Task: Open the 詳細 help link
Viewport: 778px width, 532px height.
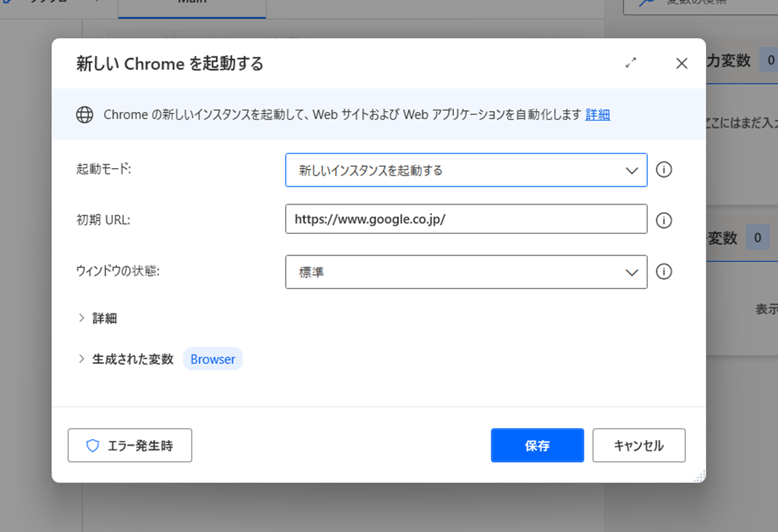Action: click(598, 114)
